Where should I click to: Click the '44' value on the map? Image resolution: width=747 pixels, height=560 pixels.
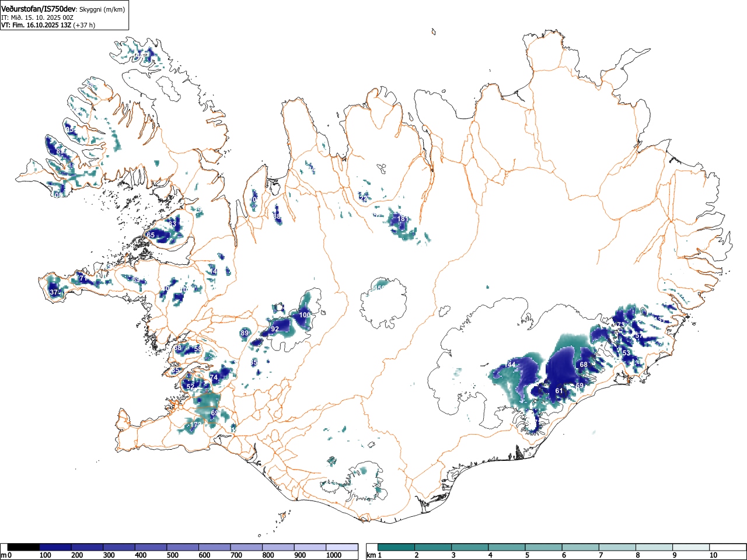point(512,365)
